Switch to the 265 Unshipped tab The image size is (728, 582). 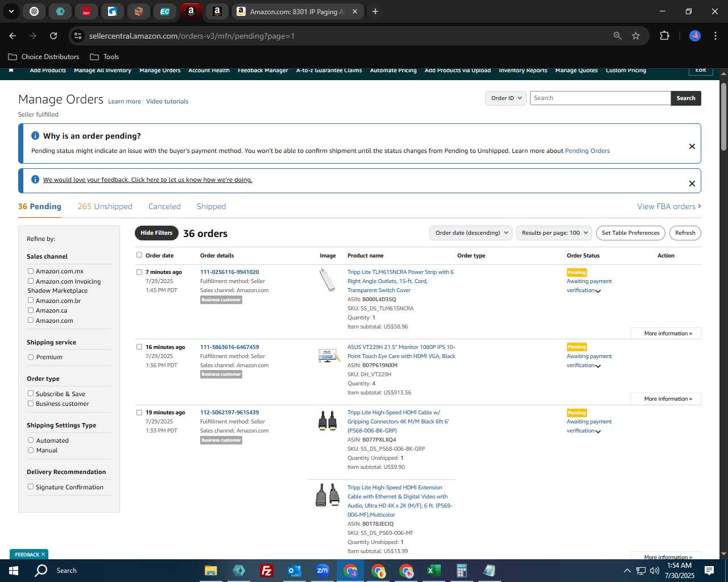(x=105, y=206)
